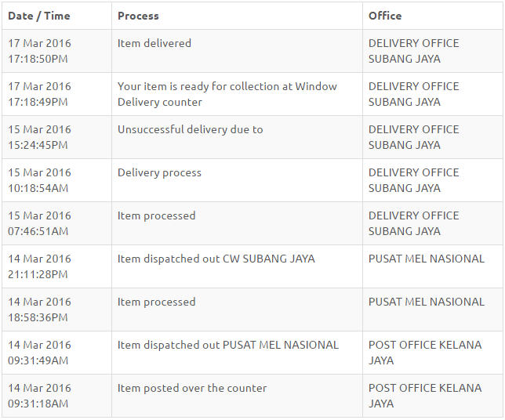Click the Office column header

tap(385, 16)
